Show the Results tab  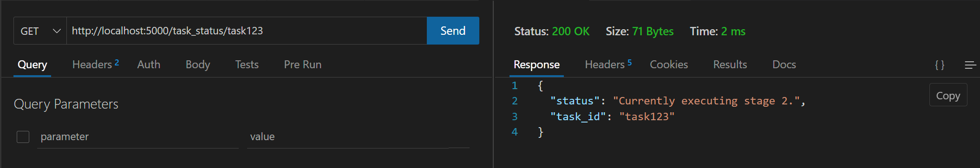click(x=730, y=65)
